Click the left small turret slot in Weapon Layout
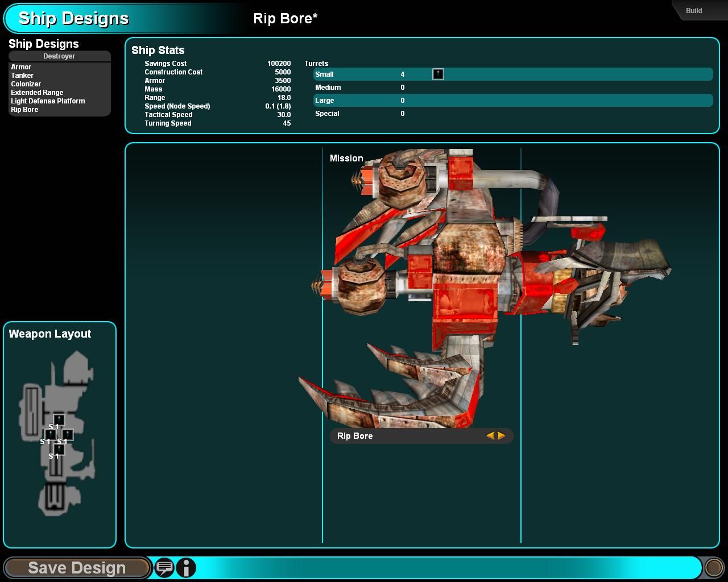Screen dimensions: 728x582 click(x=50, y=435)
